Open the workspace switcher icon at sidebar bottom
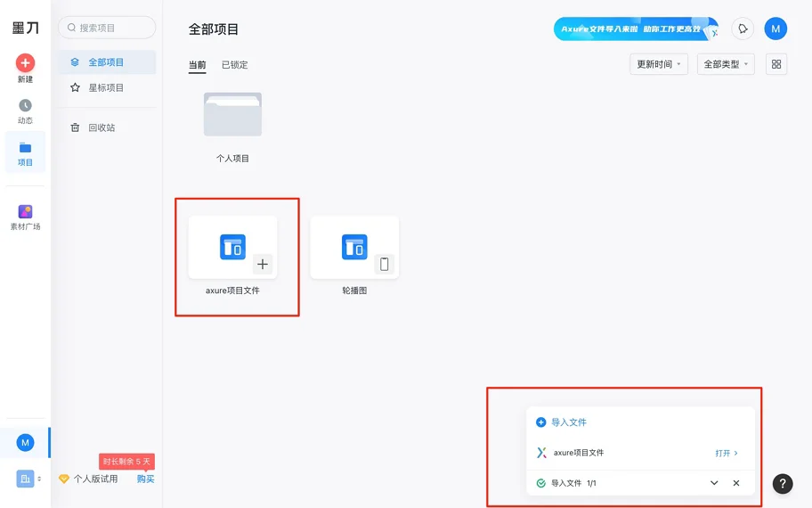812x508 pixels. [x=25, y=479]
